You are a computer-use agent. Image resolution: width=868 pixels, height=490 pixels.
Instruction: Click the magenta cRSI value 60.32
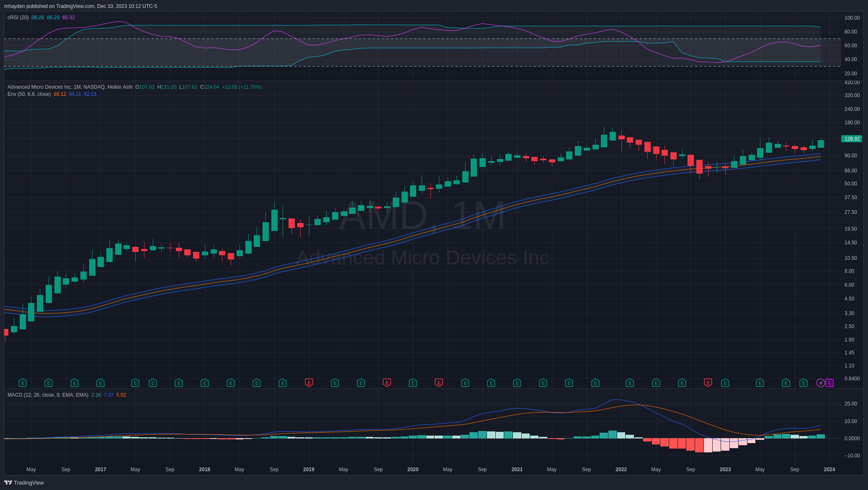pyautogui.click(x=69, y=18)
